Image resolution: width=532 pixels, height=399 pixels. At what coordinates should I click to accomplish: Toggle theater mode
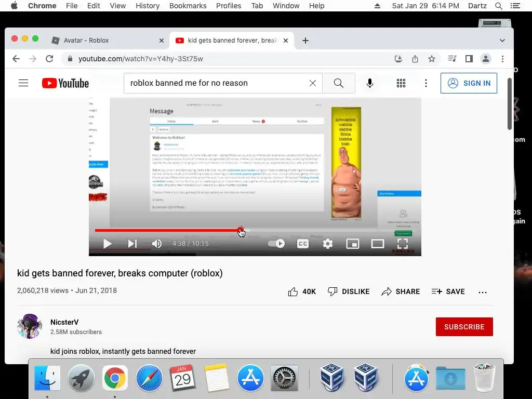pyautogui.click(x=377, y=244)
